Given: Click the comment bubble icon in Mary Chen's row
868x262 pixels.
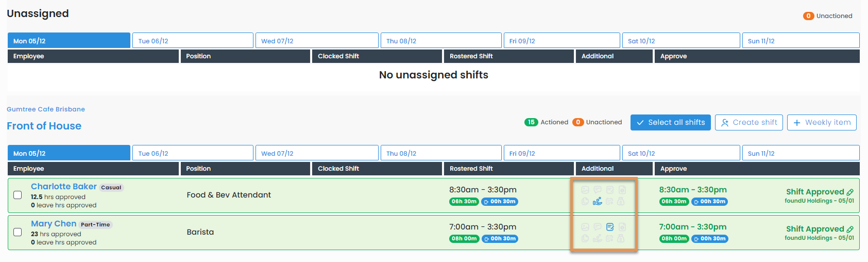Looking at the screenshot, I should (598, 227).
